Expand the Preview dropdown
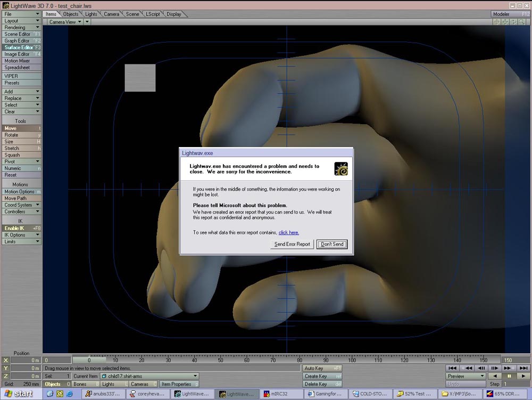This screenshot has height=400, width=532. click(466, 376)
